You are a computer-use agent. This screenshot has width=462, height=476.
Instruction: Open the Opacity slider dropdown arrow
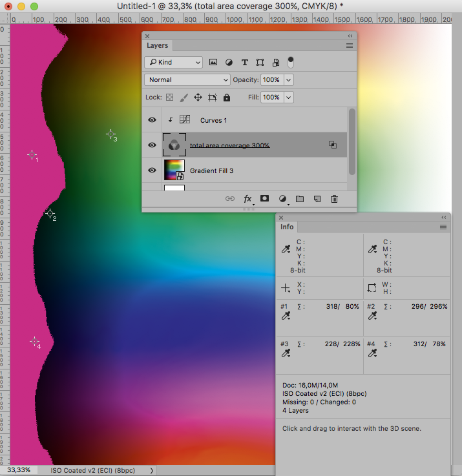point(289,80)
